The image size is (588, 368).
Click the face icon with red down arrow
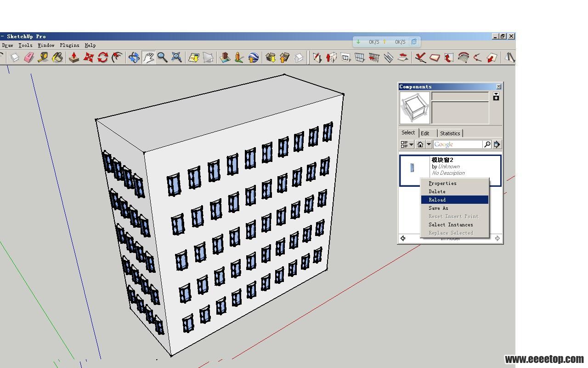click(x=492, y=57)
